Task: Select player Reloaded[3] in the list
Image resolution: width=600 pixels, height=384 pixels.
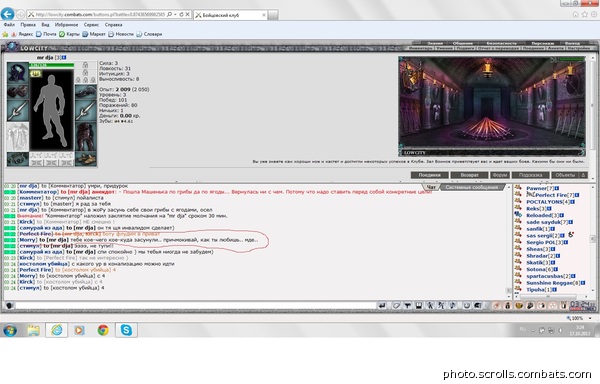Action: [x=542, y=215]
